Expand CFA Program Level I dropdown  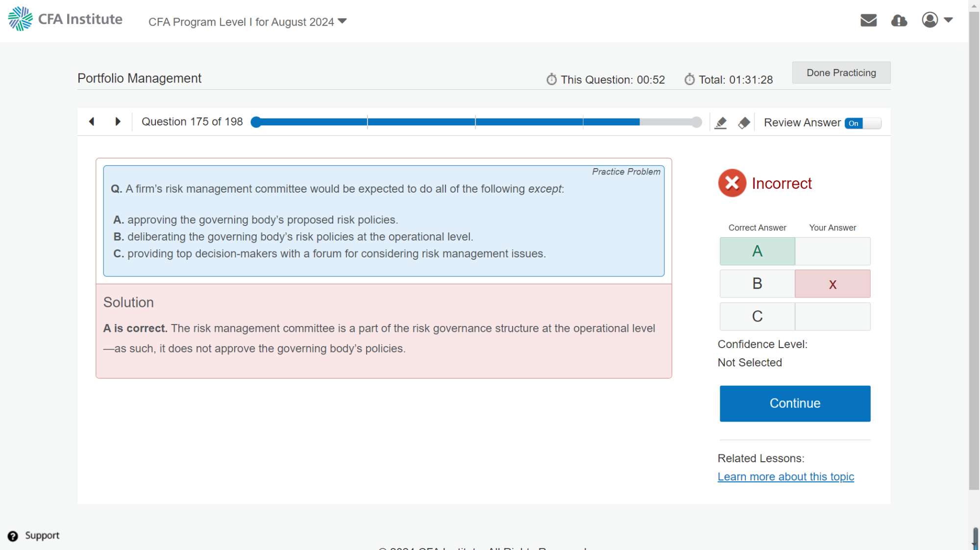[247, 22]
